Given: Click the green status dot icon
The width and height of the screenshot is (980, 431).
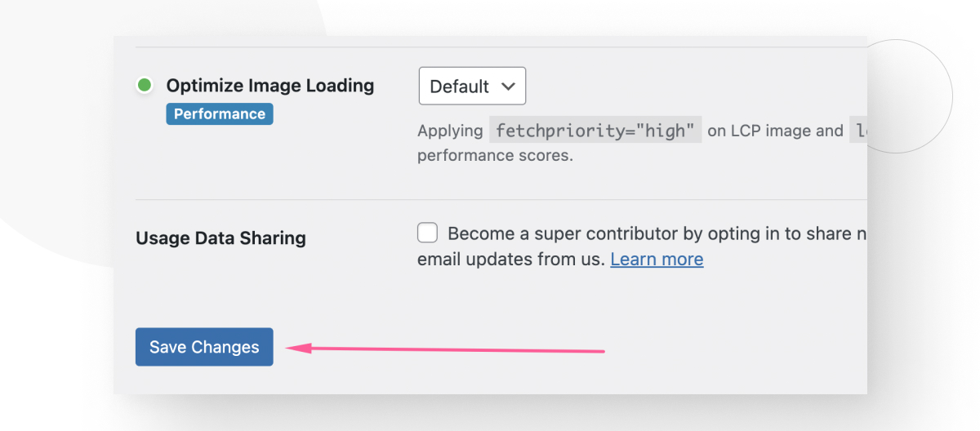Looking at the screenshot, I should tap(145, 85).
